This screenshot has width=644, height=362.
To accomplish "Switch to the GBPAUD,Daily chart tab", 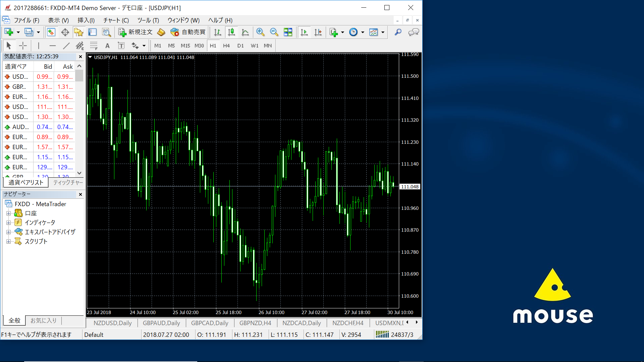I will tap(161, 323).
